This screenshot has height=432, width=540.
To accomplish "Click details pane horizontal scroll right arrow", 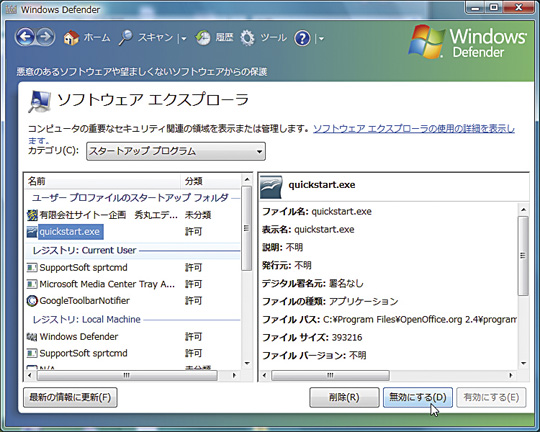I will [511, 375].
